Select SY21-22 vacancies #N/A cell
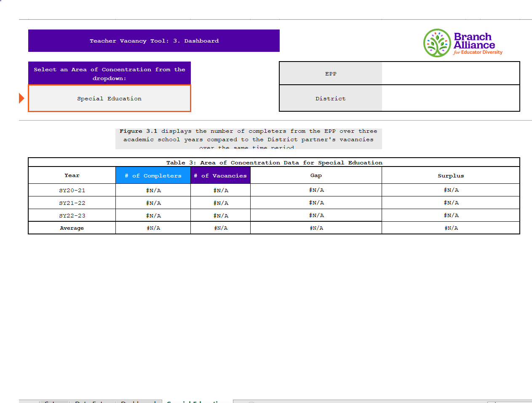 pos(220,203)
